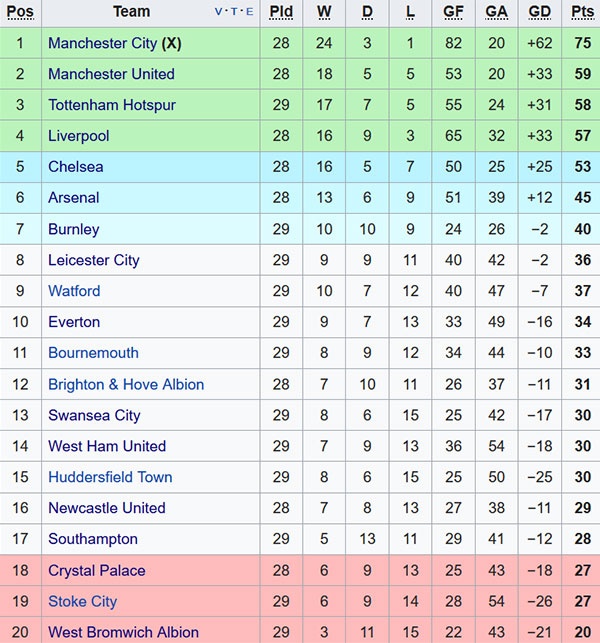
Task: Open the Crystal Palace team link
Action: point(96,570)
